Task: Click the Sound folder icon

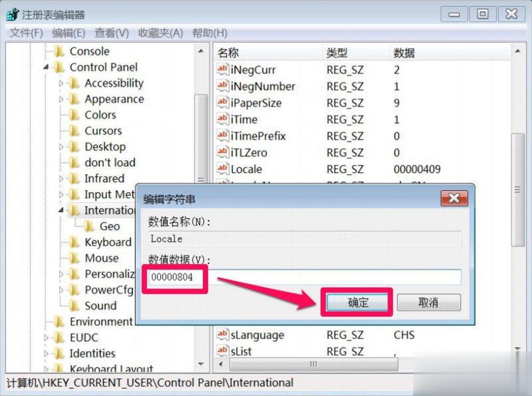Action: pos(74,306)
